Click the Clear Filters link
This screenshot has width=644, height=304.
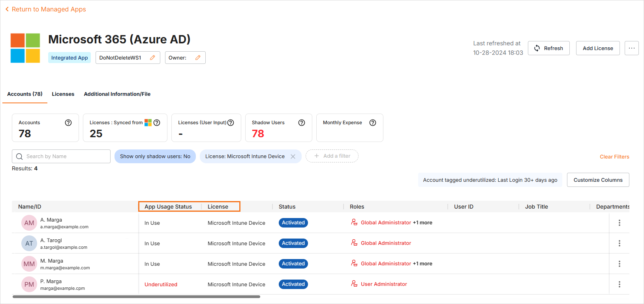[x=614, y=157]
